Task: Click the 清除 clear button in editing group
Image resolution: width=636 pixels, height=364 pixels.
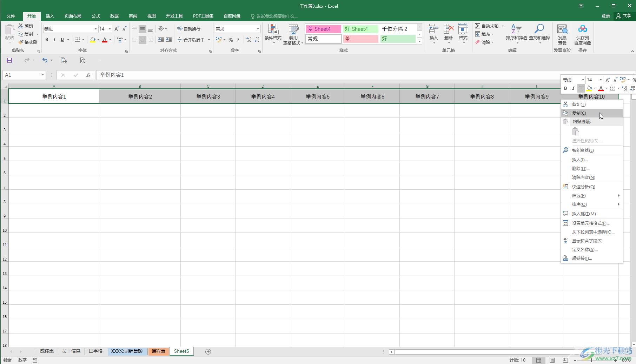Action: (x=485, y=42)
